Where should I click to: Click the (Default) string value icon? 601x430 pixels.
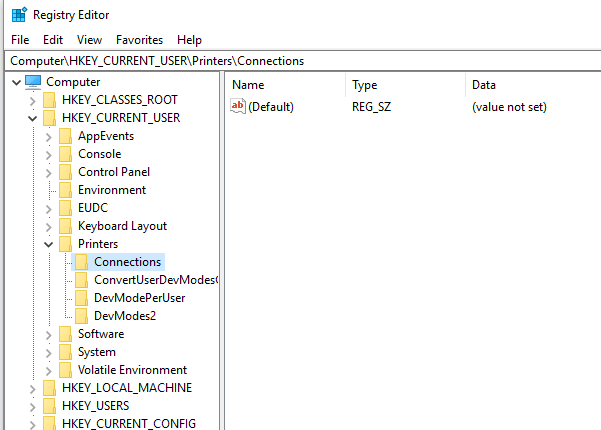(x=238, y=106)
